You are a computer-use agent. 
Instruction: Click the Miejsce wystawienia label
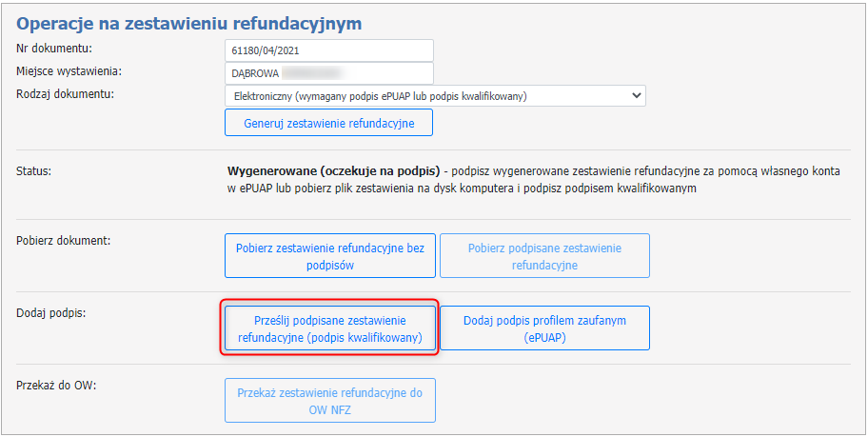[70, 70]
